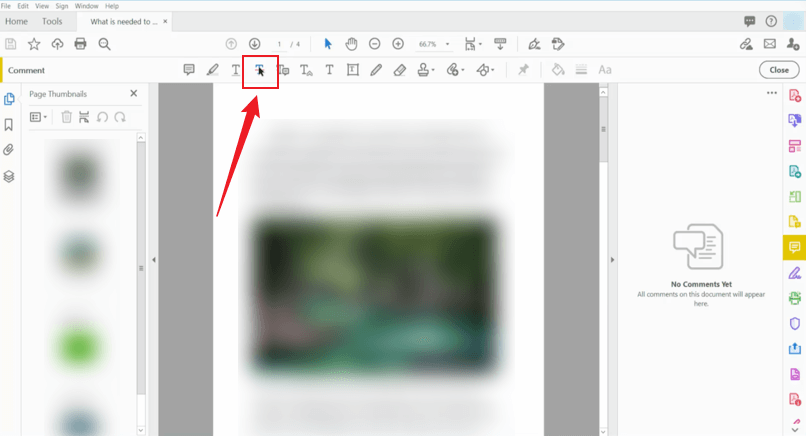806x436 pixels.
Task: Select the Highlight text tool
Action: [212, 70]
